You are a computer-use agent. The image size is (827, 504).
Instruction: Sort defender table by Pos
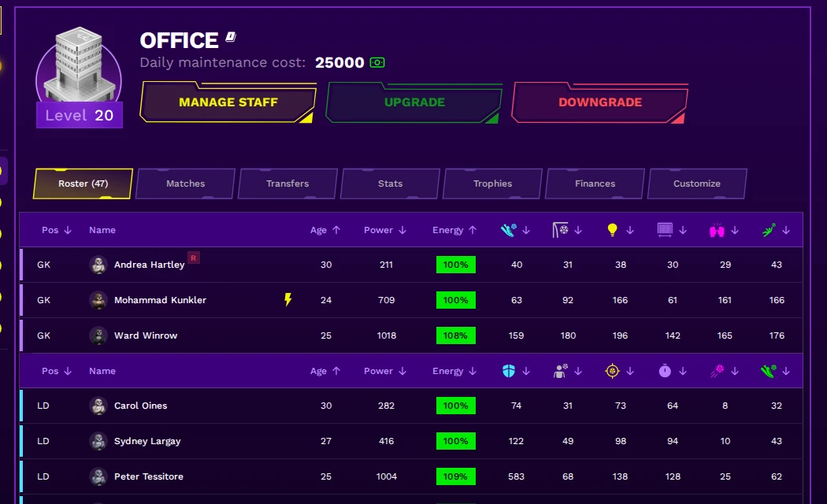tap(57, 371)
